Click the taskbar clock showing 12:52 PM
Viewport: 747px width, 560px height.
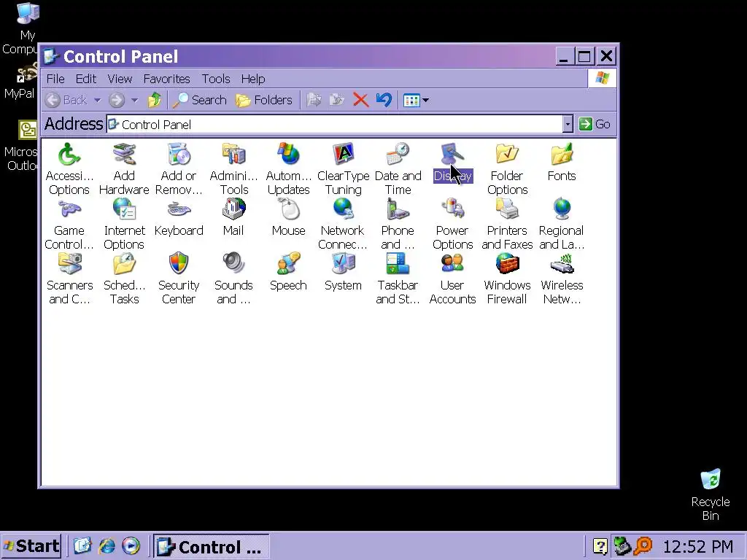697,547
